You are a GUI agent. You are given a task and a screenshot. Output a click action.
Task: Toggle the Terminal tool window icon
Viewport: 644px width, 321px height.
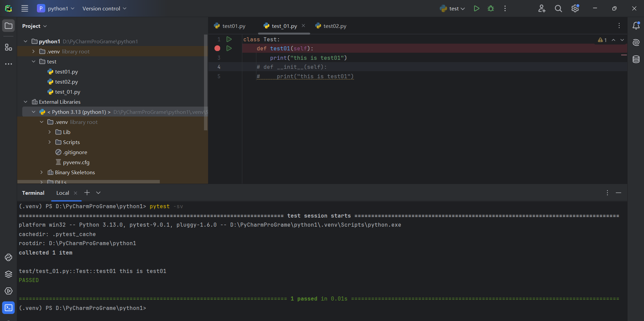point(9,308)
